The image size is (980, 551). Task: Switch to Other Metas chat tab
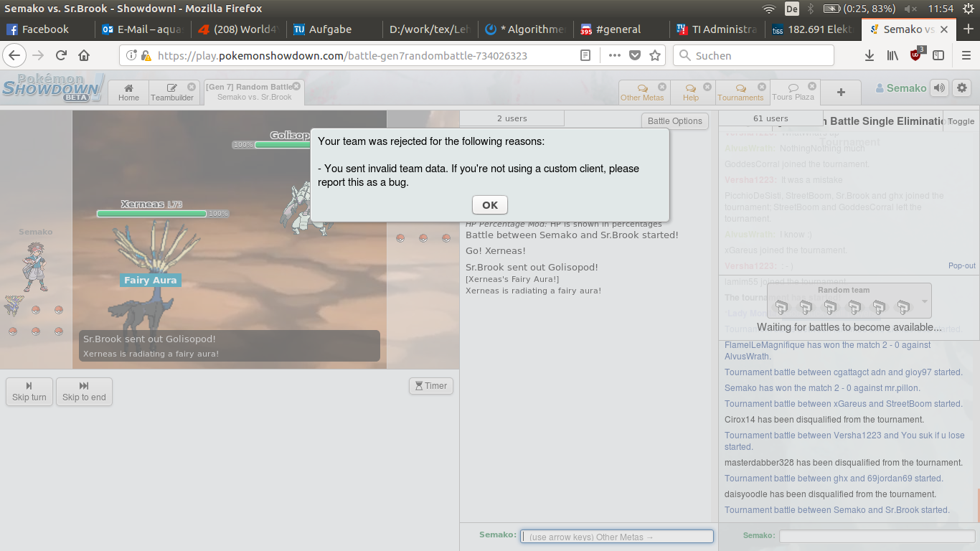pos(642,93)
